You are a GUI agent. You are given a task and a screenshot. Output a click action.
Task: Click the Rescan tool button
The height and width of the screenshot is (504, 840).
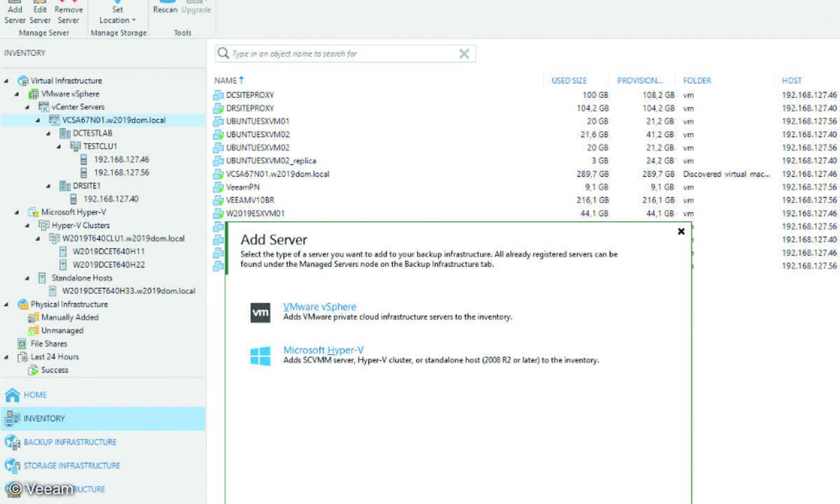click(165, 8)
